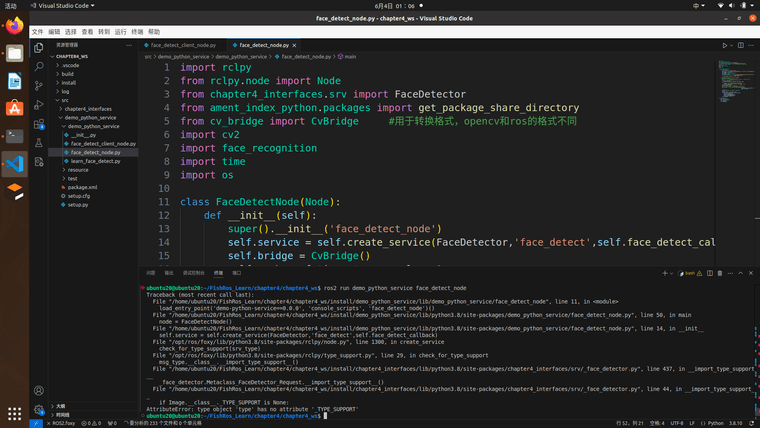Open the 帮助 menu

point(154,32)
